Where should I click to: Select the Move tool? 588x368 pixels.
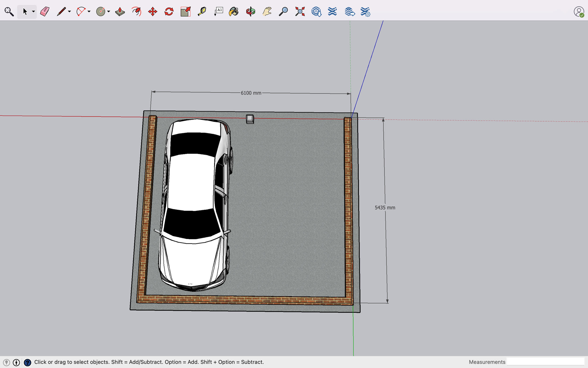coord(153,12)
